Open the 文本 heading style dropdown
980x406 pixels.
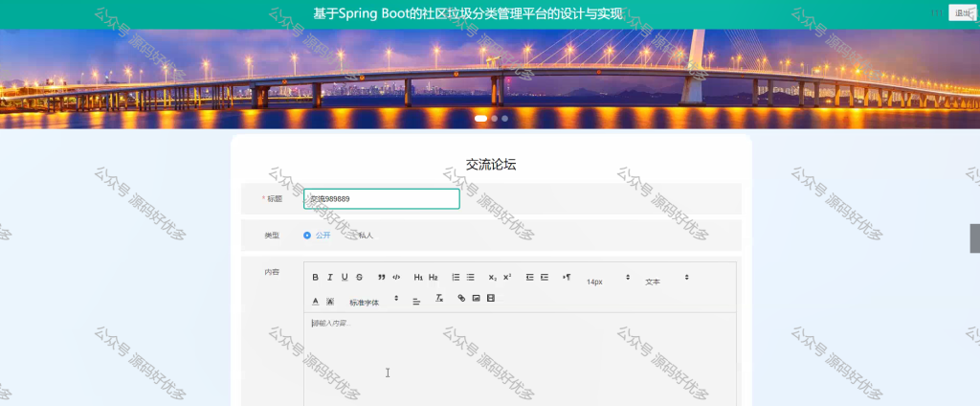(x=667, y=280)
